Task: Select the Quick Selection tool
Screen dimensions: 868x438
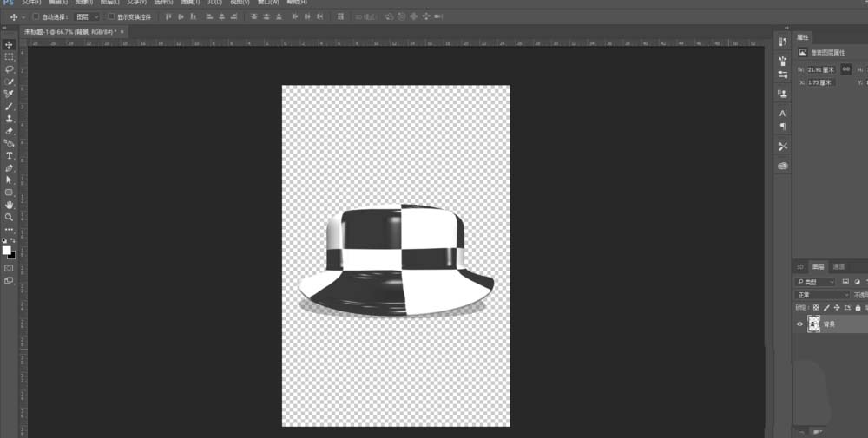Action: tap(9, 82)
